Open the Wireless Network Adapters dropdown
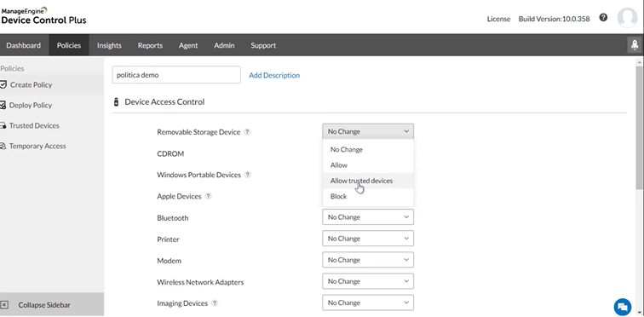644x317 pixels. pyautogui.click(x=368, y=281)
